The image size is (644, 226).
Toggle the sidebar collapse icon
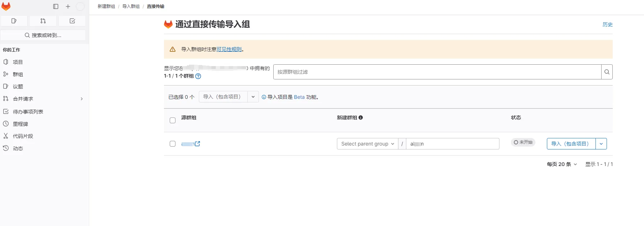point(56,6)
